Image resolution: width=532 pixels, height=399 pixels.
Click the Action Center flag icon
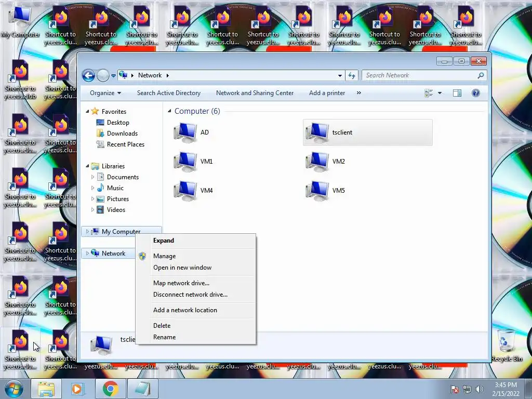[454, 389]
